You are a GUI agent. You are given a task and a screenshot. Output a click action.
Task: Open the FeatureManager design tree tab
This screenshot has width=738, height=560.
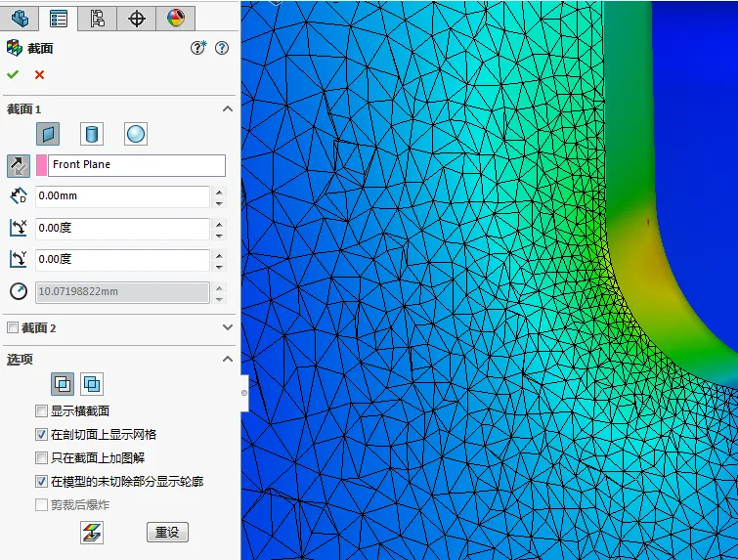[20, 19]
